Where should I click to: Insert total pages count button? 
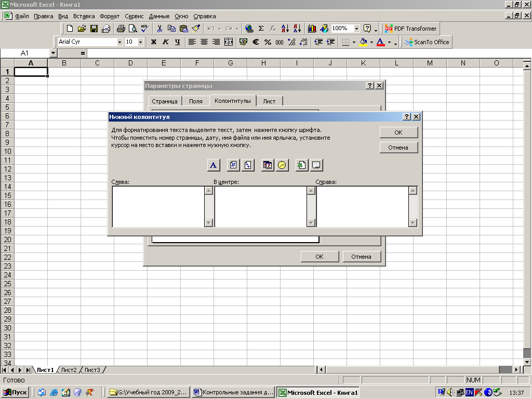coord(248,165)
